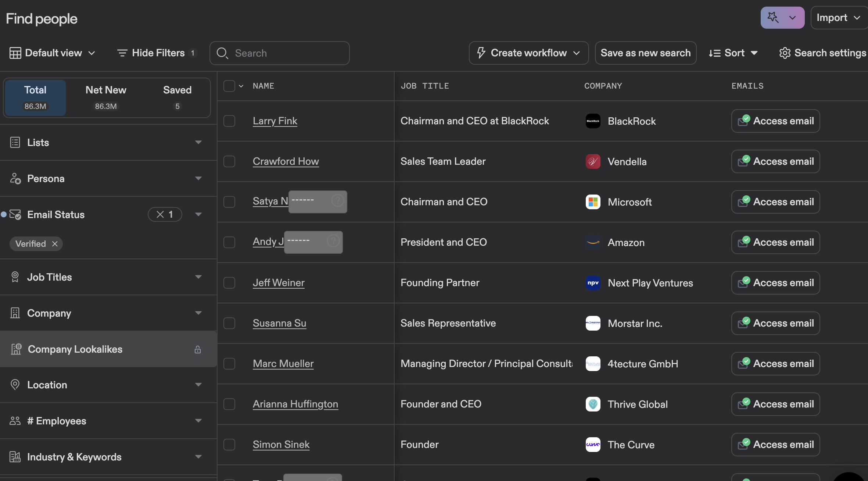Click into the Search input field
The height and width of the screenshot is (481, 868).
point(279,53)
